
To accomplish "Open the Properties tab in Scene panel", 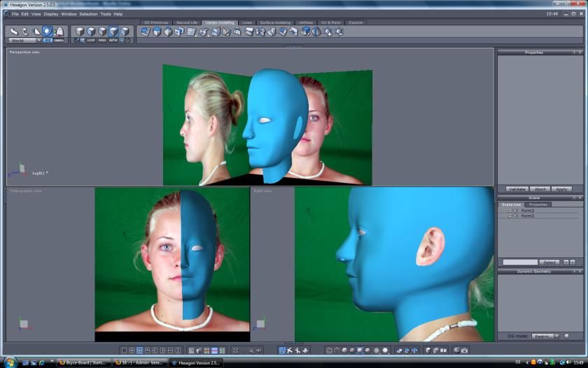I will [538, 205].
